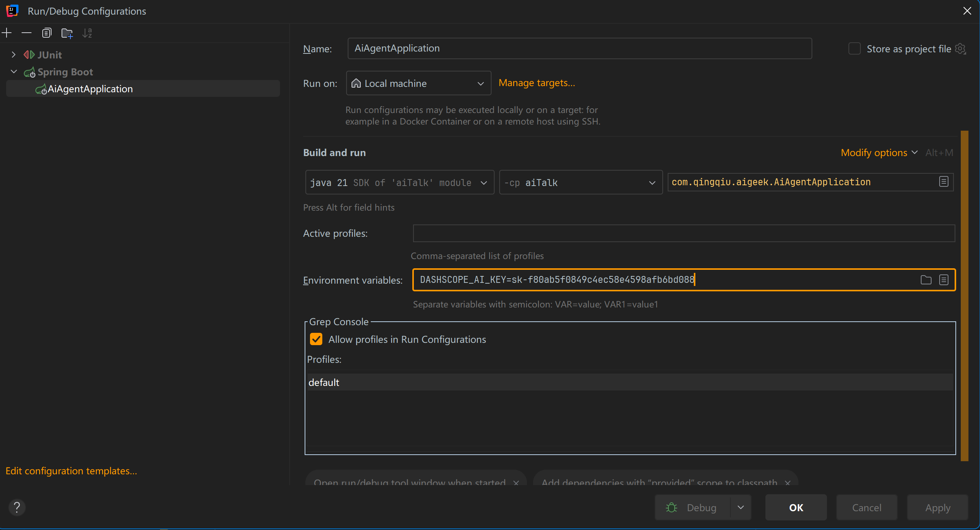Open the java 21 SDK dropdown

(x=399, y=183)
